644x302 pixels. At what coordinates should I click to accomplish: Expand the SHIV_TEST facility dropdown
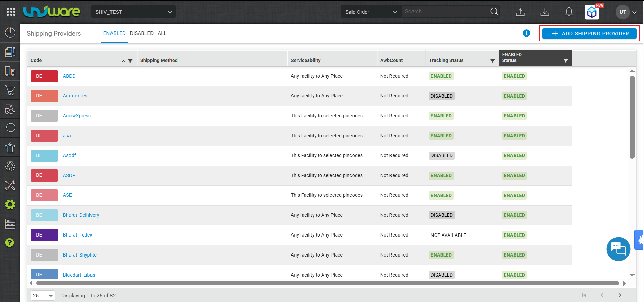(x=133, y=12)
